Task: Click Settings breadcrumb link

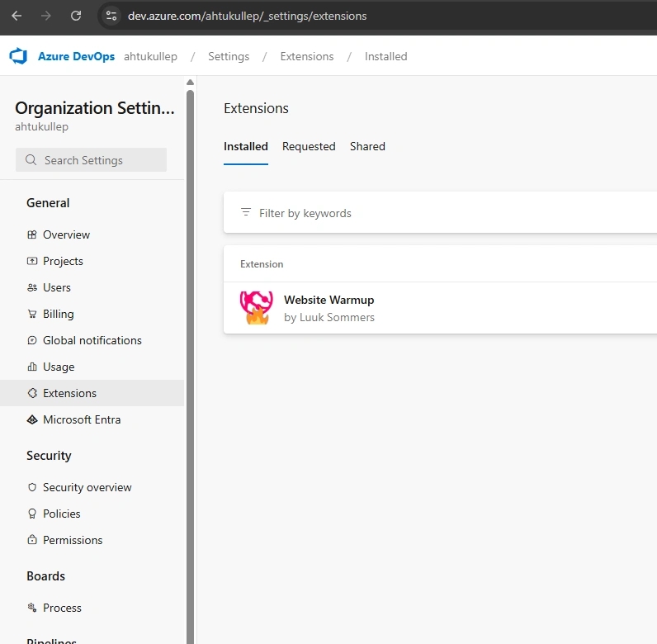Action: click(229, 56)
